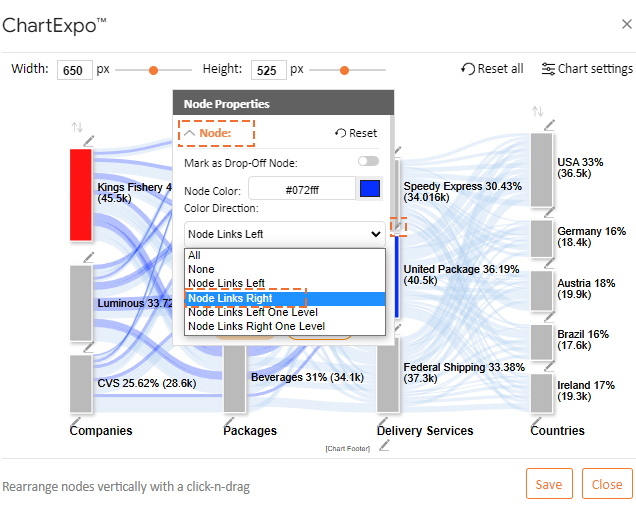This screenshot has height=522, width=636.
Task: Click the Germany 16% label
Action: click(591, 236)
